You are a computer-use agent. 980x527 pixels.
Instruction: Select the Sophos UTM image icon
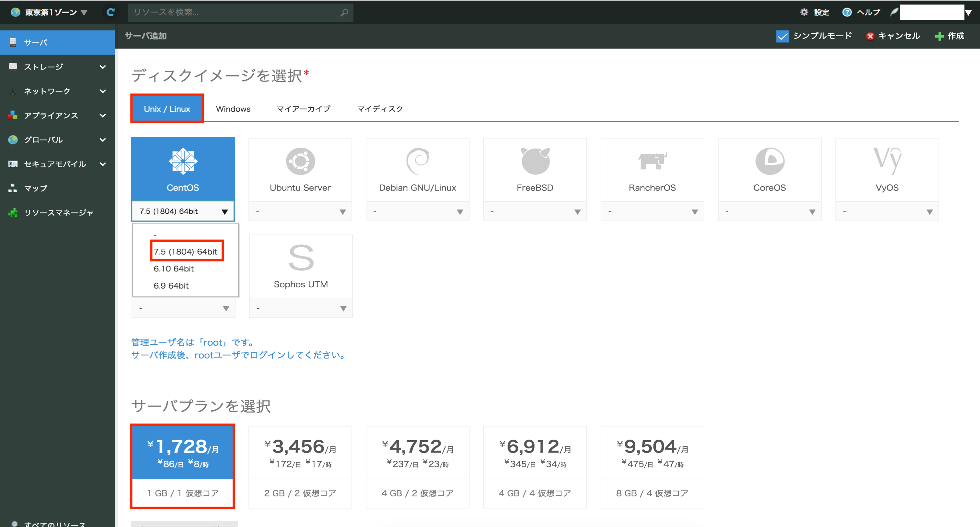pyautogui.click(x=301, y=258)
